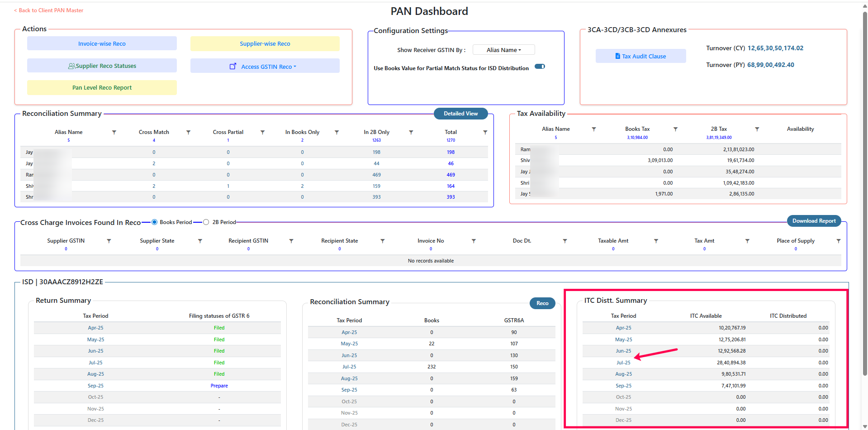
Task: Click the Supplier GSTIN column filter icon
Action: click(x=109, y=241)
